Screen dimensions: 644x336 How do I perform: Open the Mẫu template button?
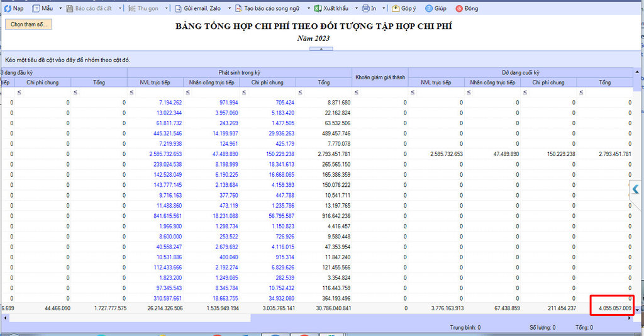[x=43, y=8]
